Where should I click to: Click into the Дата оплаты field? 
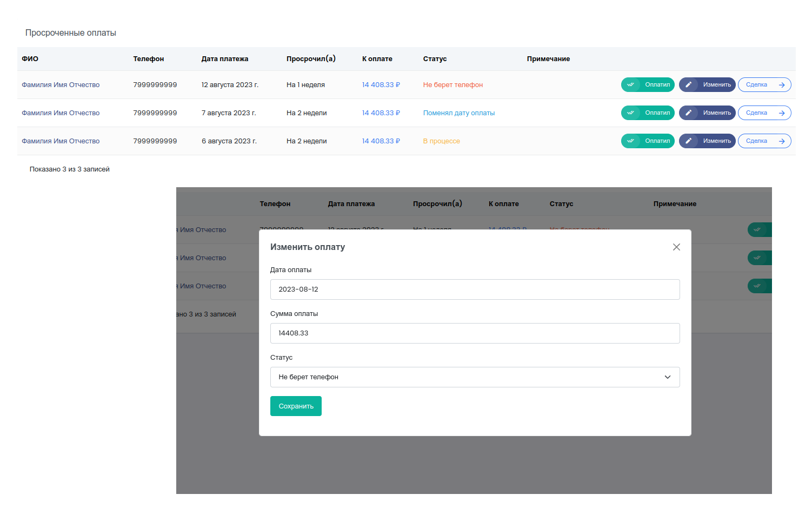(x=474, y=289)
